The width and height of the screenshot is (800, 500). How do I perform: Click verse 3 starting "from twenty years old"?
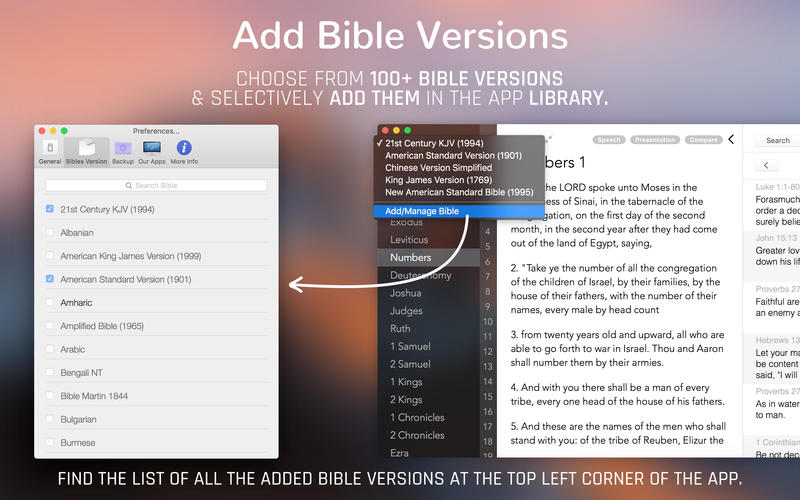pos(617,348)
